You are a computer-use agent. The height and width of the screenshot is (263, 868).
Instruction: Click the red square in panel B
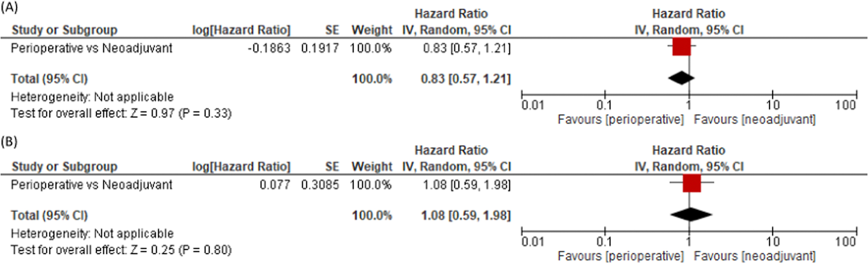tap(692, 183)
